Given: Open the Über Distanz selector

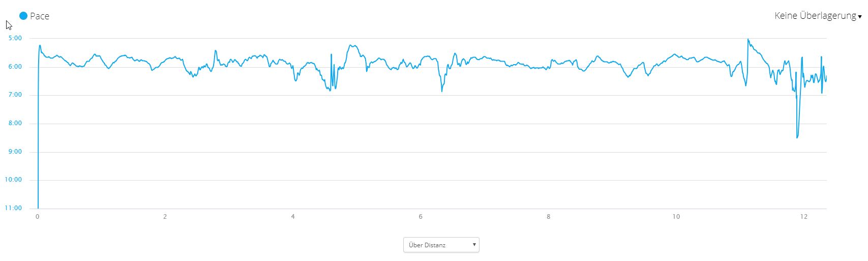Looking at the screenshot, I should (440, 245).
